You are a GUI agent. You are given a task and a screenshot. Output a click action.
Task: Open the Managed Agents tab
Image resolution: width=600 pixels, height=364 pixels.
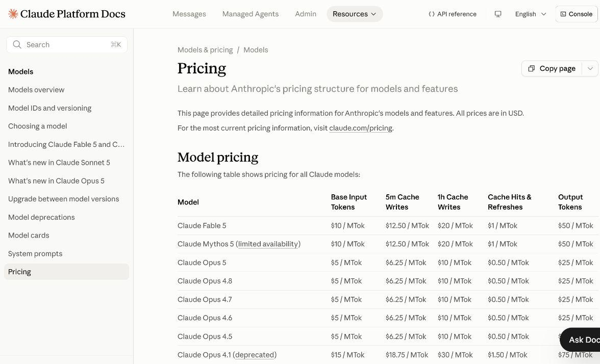(250, 14)
